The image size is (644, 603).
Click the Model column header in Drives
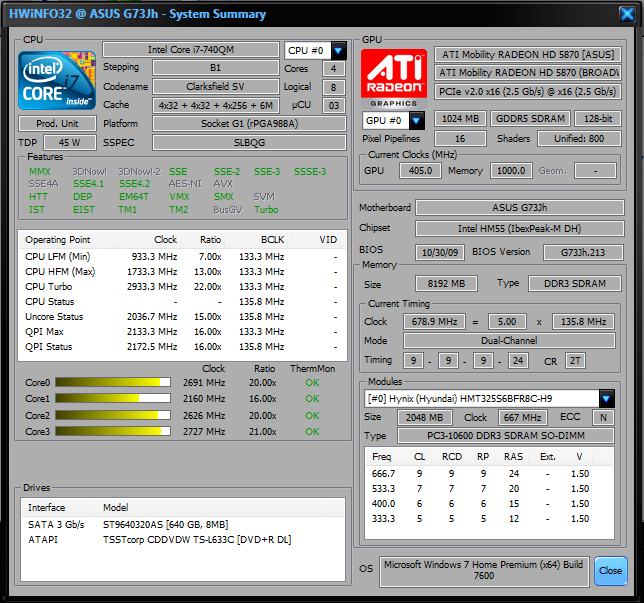coord(209,508)
